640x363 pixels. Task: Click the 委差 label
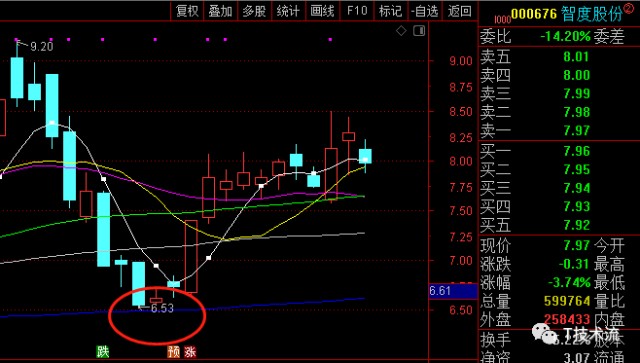(x=609, y=36)
